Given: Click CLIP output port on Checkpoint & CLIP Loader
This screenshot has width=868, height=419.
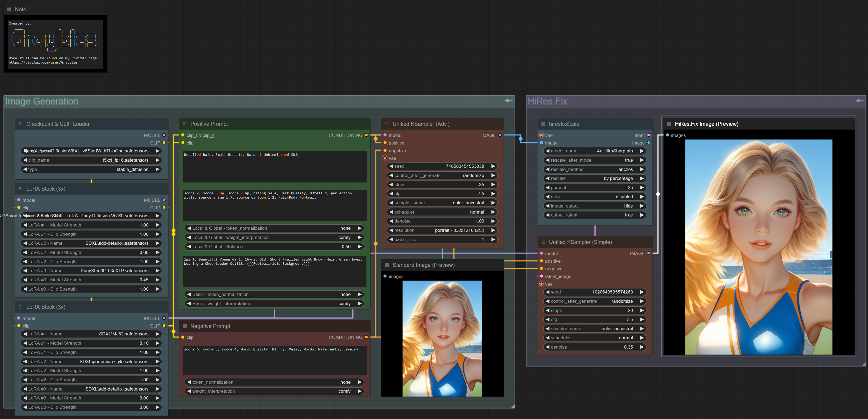Looking at the screenshot, I should 164,143.
